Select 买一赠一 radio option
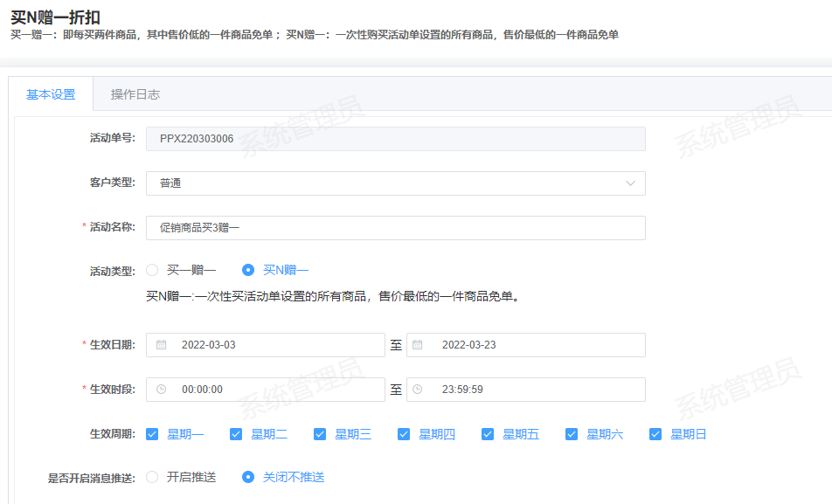Viewport: 832px width, 504px height. 152,270
